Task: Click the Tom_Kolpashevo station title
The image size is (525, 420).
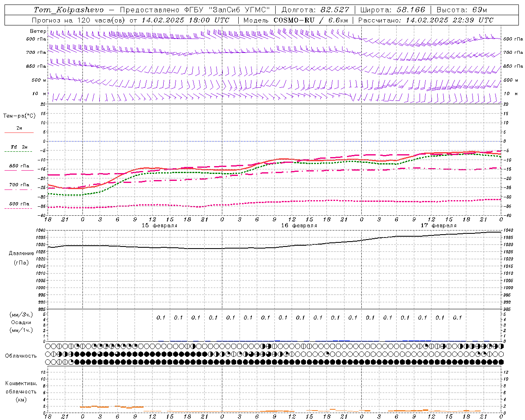Action: (68, 10)
